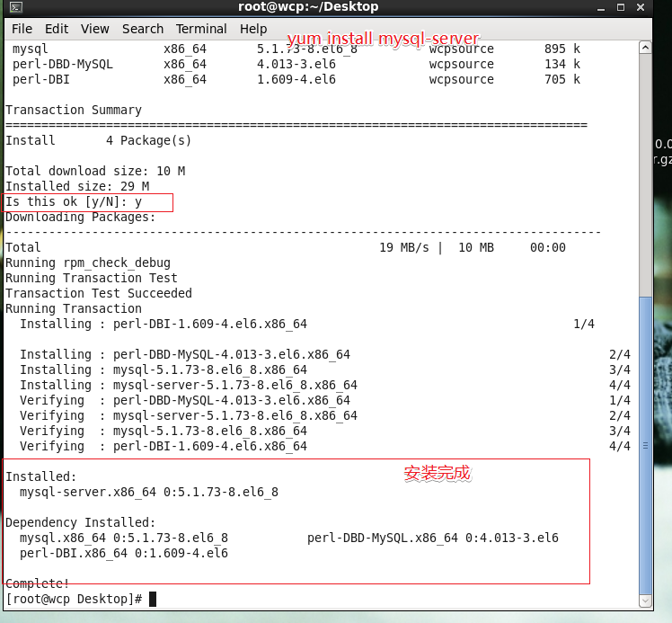Click "perl-DBI.x86_64 0:1.609-4.el6" text

pos(124,553)
